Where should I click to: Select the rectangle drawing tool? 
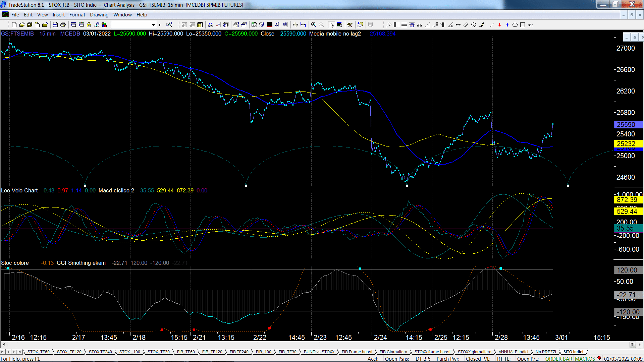pyautogui.click(x=523, y=25)
